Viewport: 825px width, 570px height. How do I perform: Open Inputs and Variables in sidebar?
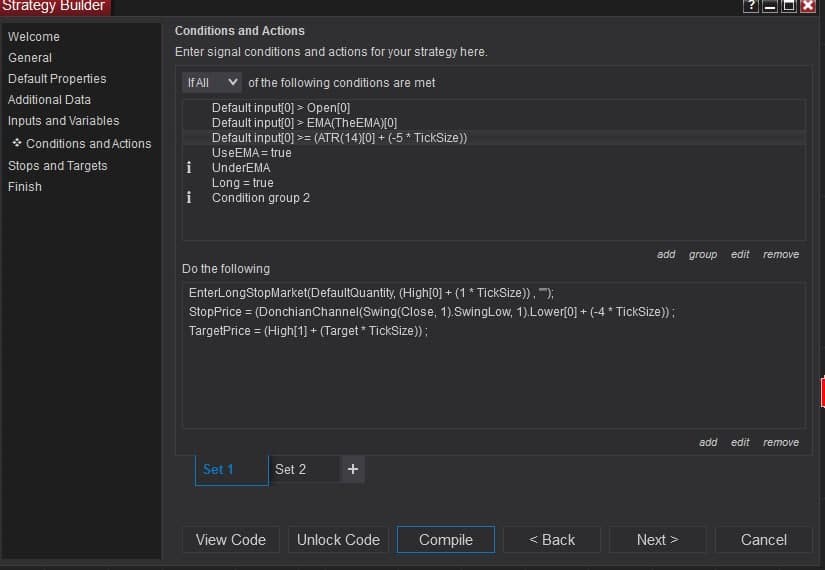63,120
